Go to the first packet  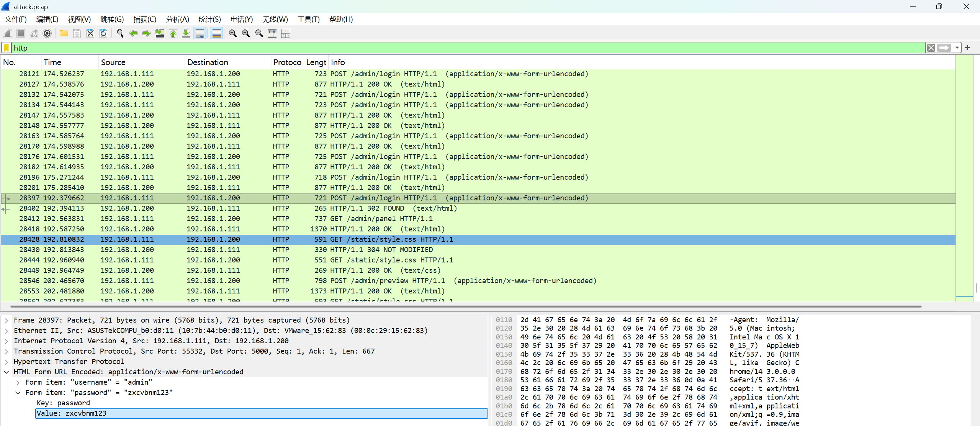(173, 34)
